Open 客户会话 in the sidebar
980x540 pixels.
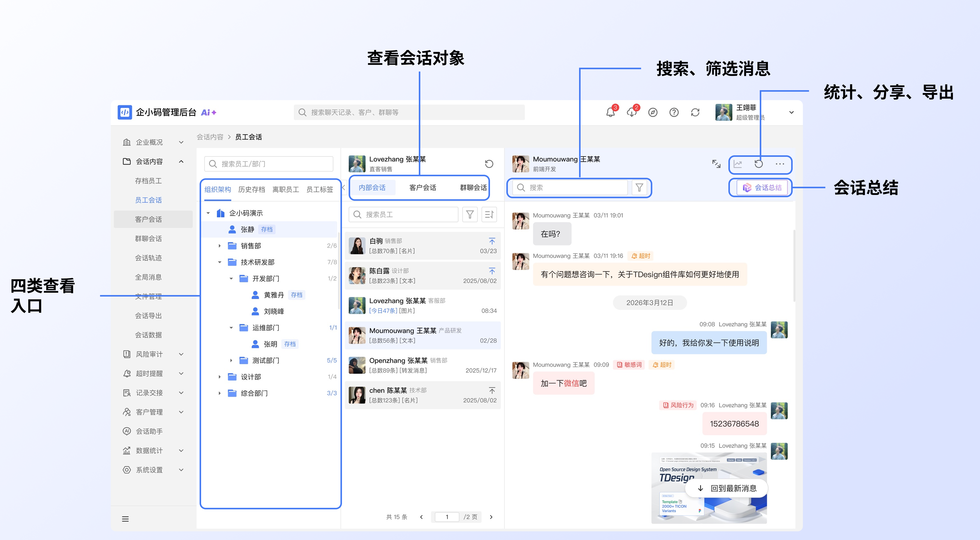click(153, 219)
